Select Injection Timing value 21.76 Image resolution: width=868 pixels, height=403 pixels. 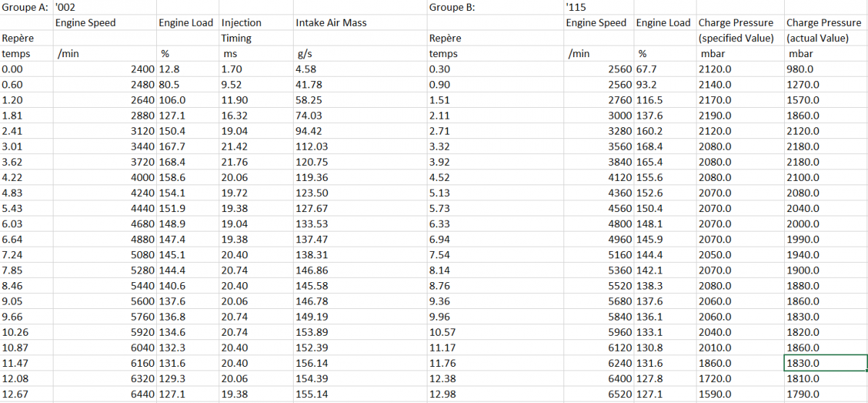click(256, 160)
